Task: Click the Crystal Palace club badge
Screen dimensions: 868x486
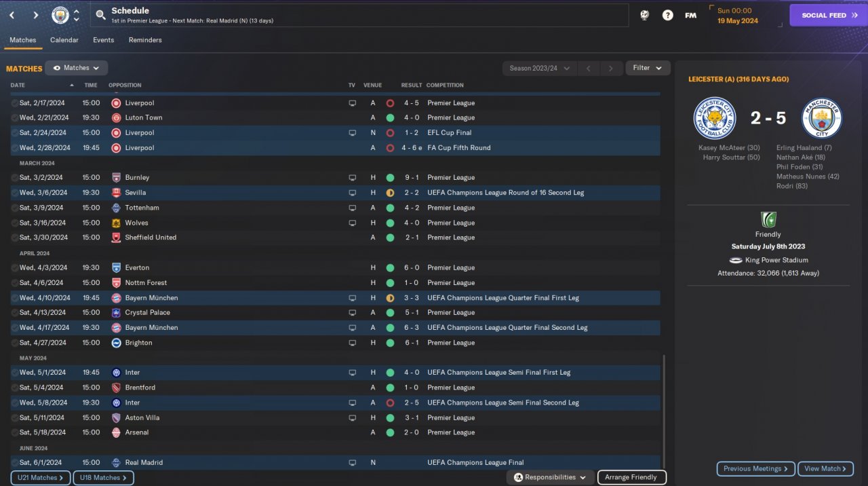Action: tap(116, 313)
